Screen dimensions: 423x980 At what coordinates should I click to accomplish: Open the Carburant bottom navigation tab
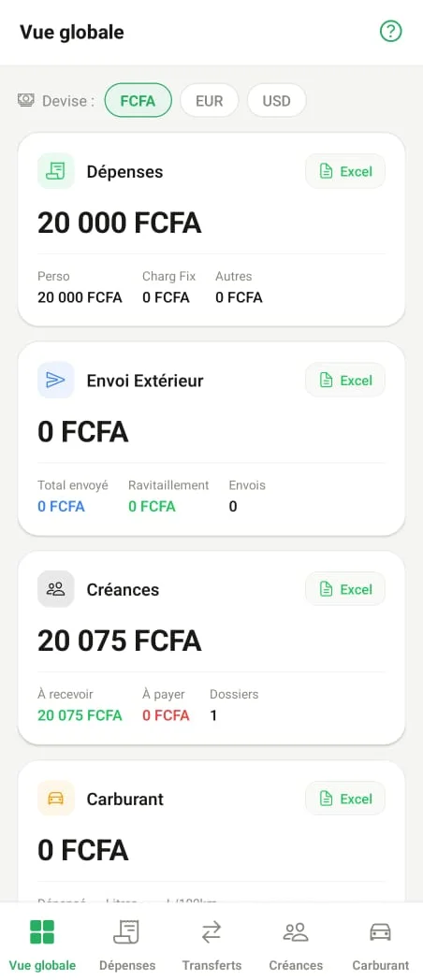point(381,944)
